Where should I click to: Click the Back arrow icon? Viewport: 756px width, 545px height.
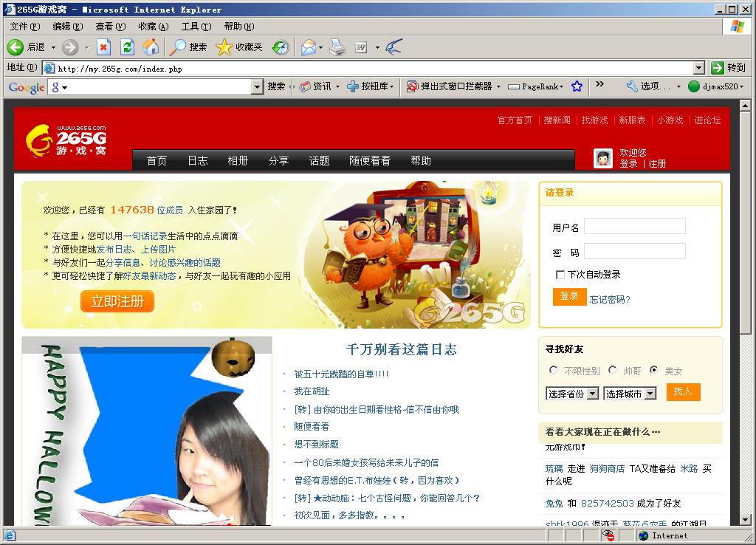pyautogui.click(x=15, y=47)
